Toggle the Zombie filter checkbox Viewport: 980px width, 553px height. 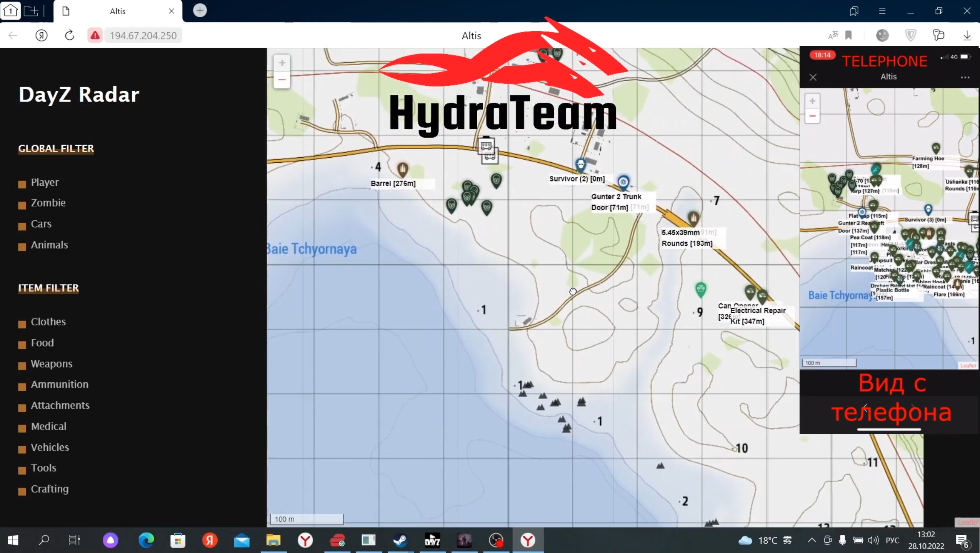point(22,205)
